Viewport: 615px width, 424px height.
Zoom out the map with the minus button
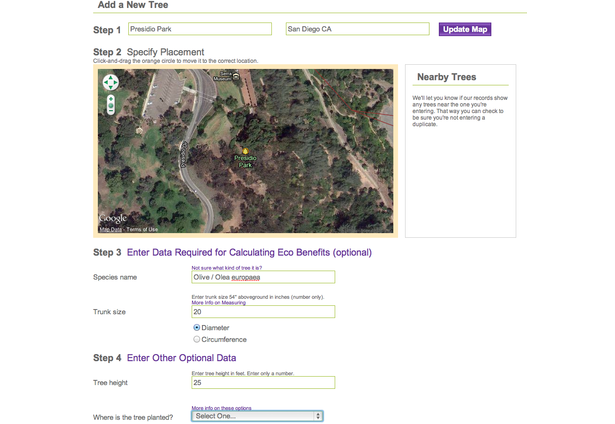pos(111,111)
